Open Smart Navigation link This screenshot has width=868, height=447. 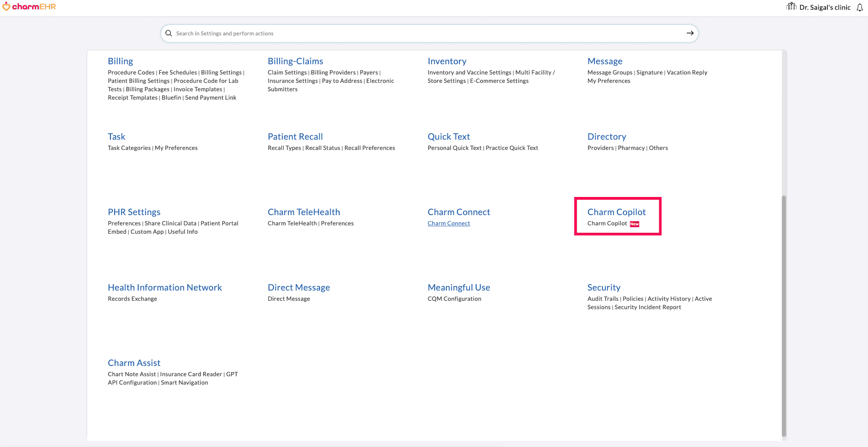tap(184, 382)
